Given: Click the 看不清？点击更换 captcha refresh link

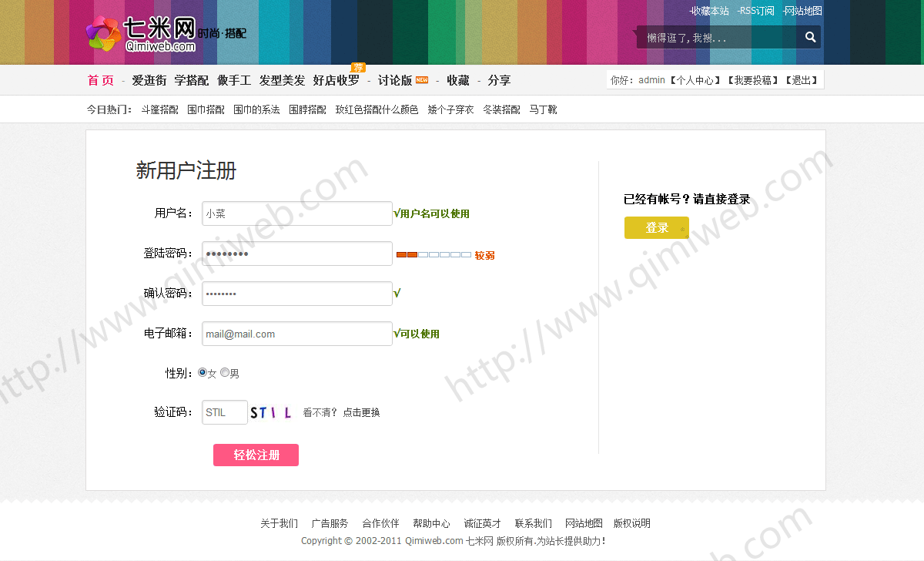Looking at the screenshot, I should (x=341, y=412).
